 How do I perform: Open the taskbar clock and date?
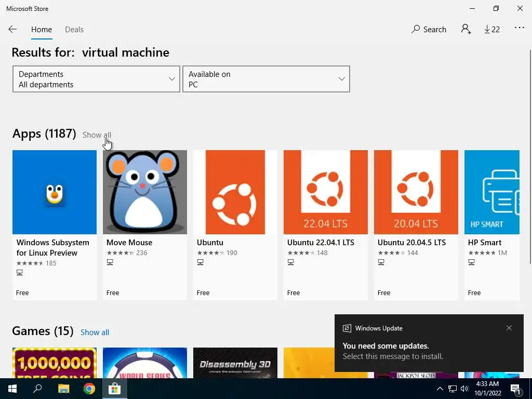point(487,389)
